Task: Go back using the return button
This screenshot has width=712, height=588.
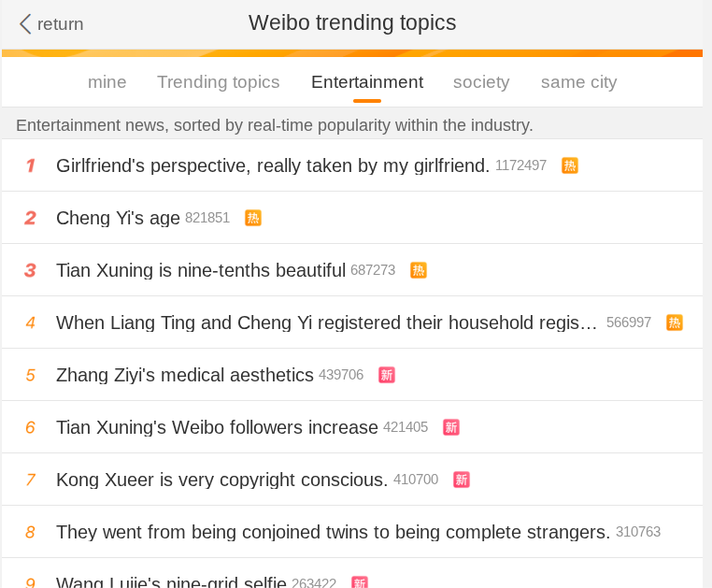Action: pyautogui.click(x=60, y=24)
